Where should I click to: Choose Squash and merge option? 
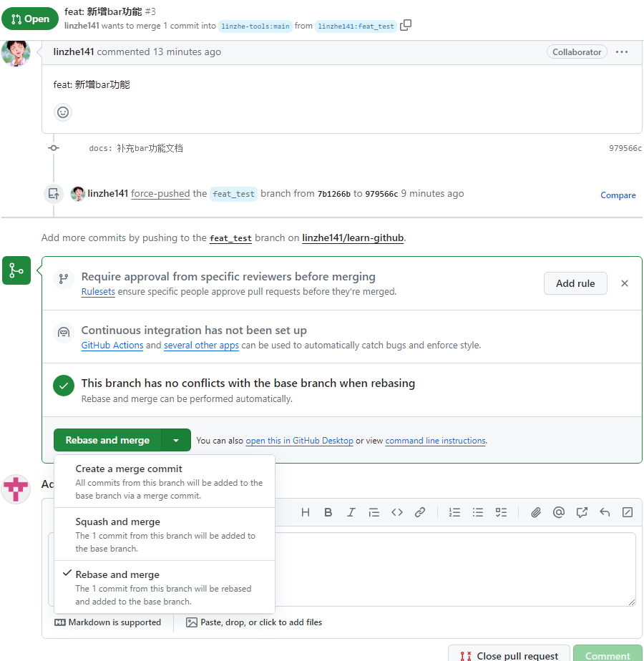point(165,534)
